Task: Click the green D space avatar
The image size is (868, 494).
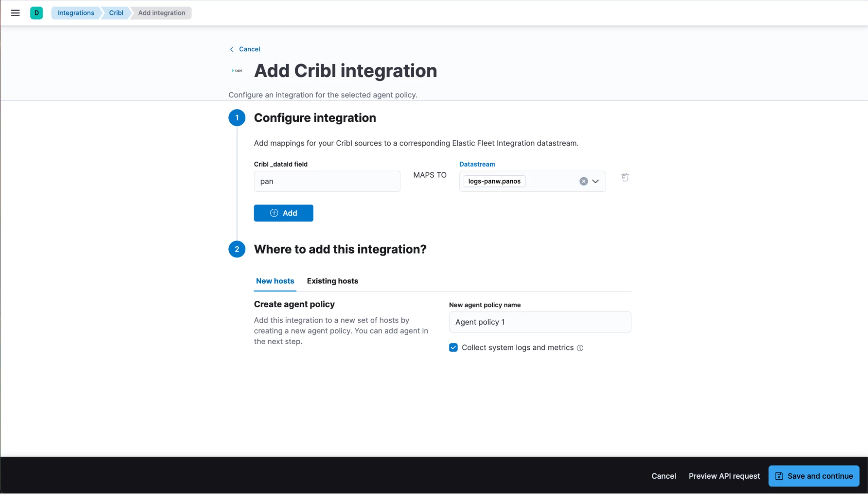Action: (36, 13)
